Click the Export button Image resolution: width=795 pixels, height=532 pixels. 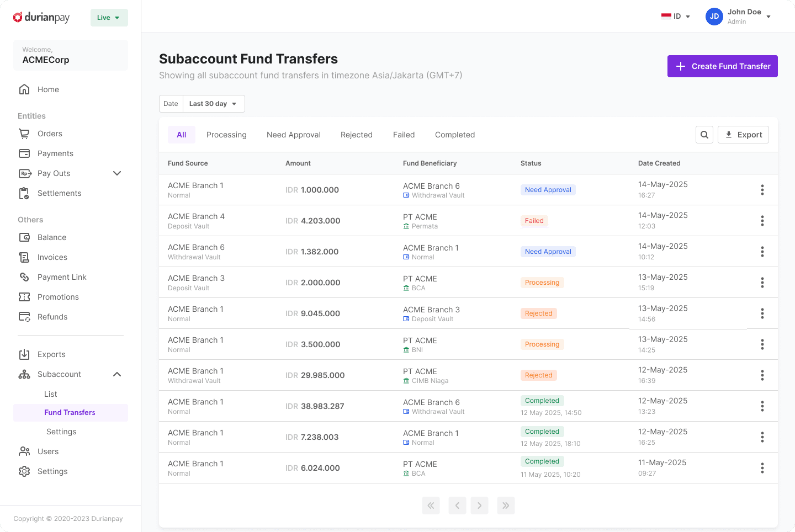coord(743,135)
